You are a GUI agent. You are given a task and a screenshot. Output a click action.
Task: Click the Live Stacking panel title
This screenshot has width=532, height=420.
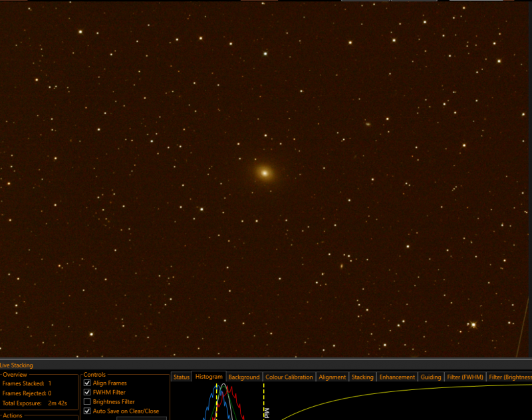click(17, 365)
